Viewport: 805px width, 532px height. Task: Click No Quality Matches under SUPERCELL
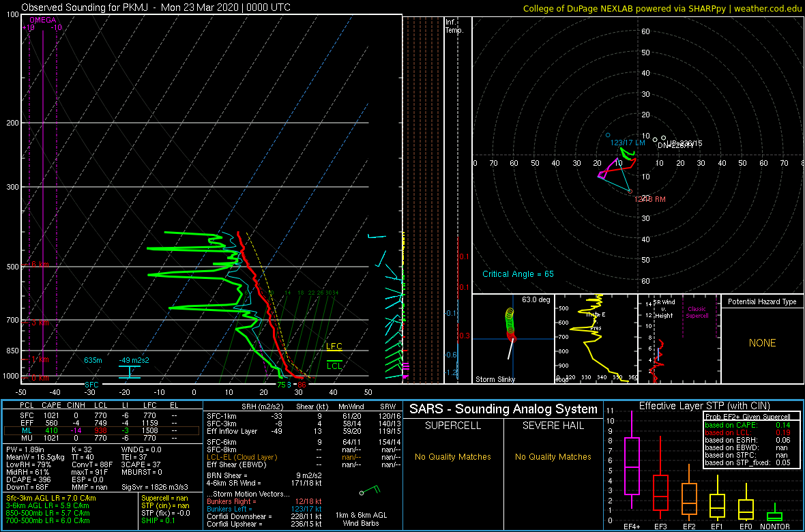(x=452, y=456)
